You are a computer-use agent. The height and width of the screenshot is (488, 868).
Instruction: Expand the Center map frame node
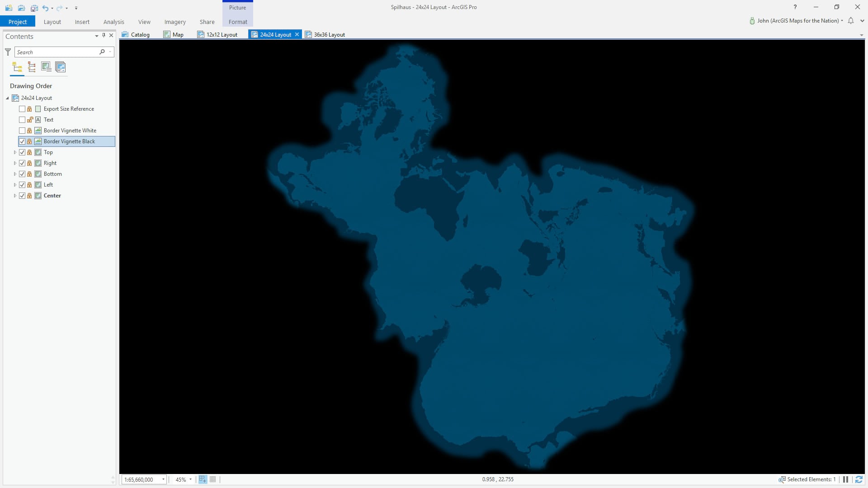15,196
